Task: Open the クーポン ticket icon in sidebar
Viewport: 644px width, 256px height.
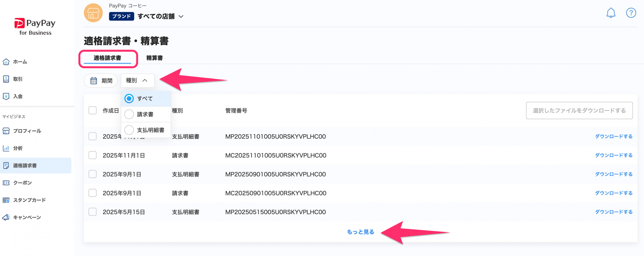Action: pyautogui.click(x=6, y=183)
